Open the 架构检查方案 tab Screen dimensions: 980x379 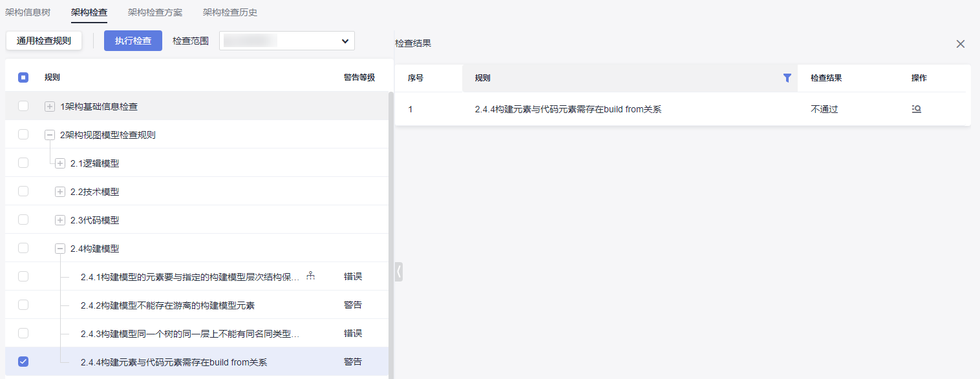[155, 12]
